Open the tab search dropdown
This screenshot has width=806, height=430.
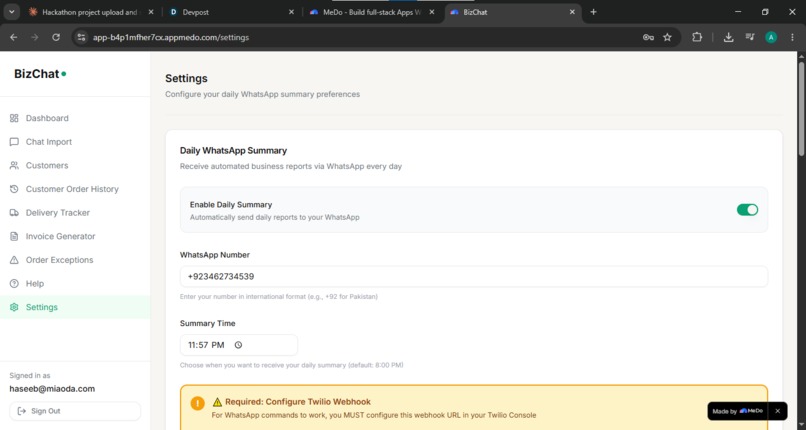coord(11,12)
